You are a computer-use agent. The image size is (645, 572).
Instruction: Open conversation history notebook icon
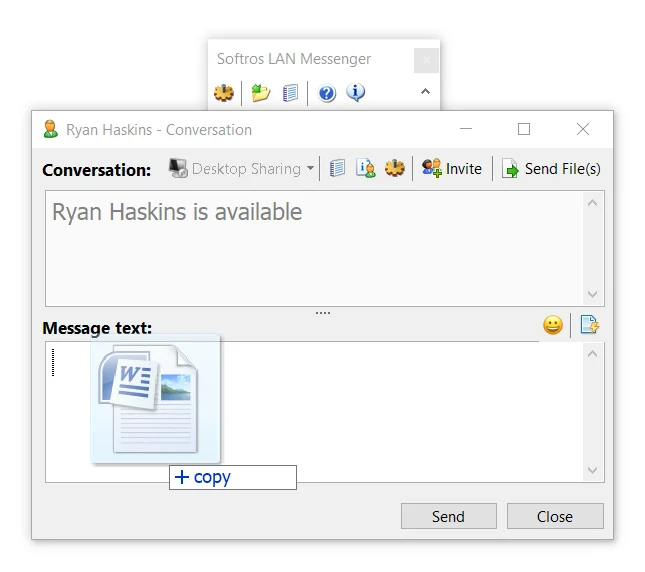[337, 168]
